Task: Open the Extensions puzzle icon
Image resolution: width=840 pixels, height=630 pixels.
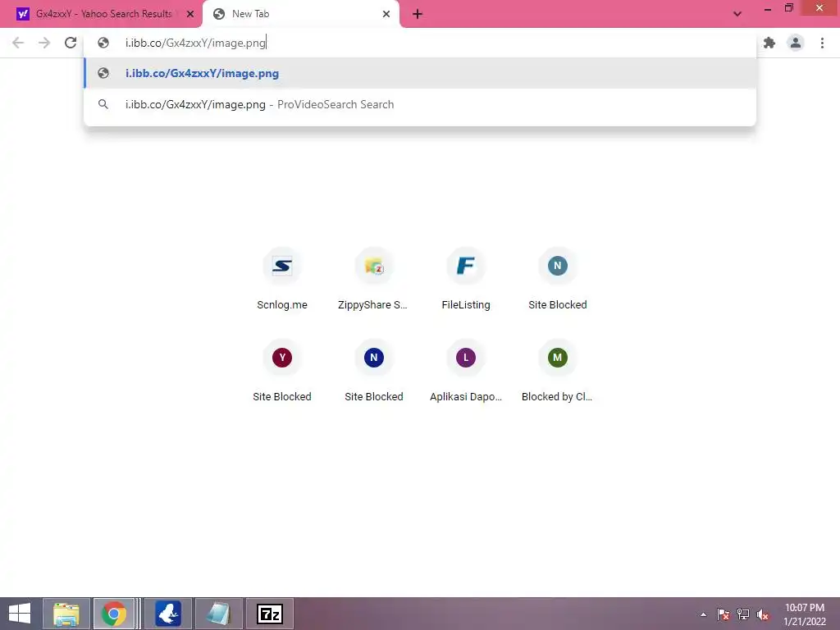Action: tap(769, 43)
